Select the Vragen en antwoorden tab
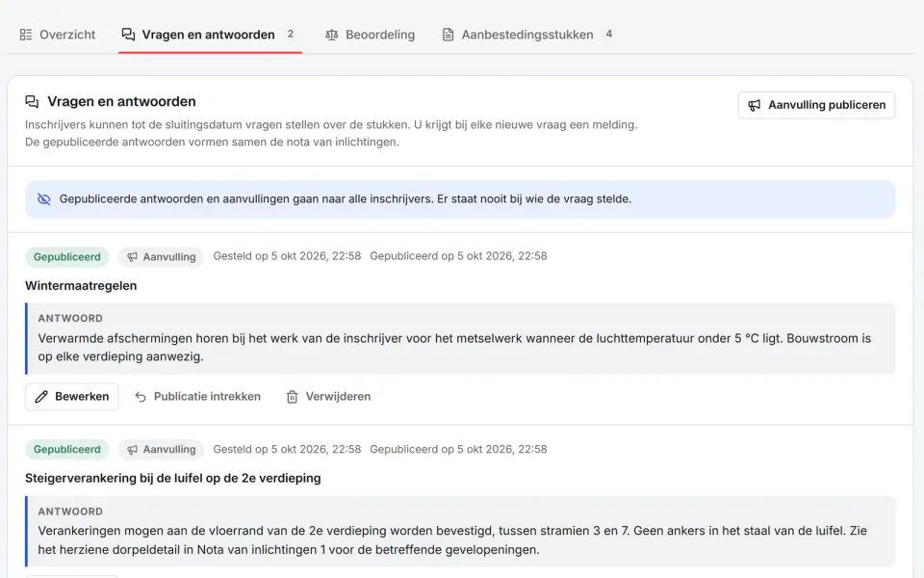924x578 pixels. coord(210,35)
